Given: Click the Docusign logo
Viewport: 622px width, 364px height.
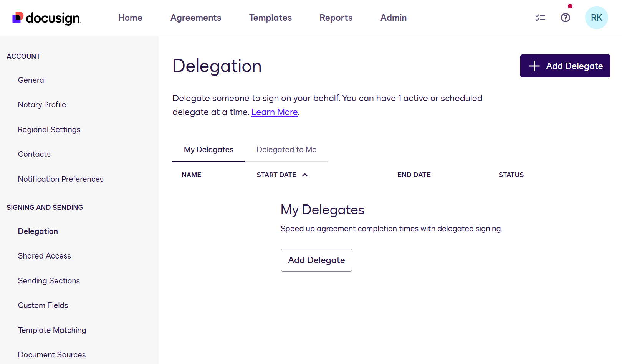Looking at the screenshot, I should pyautogui.click(x=46, y=18).
